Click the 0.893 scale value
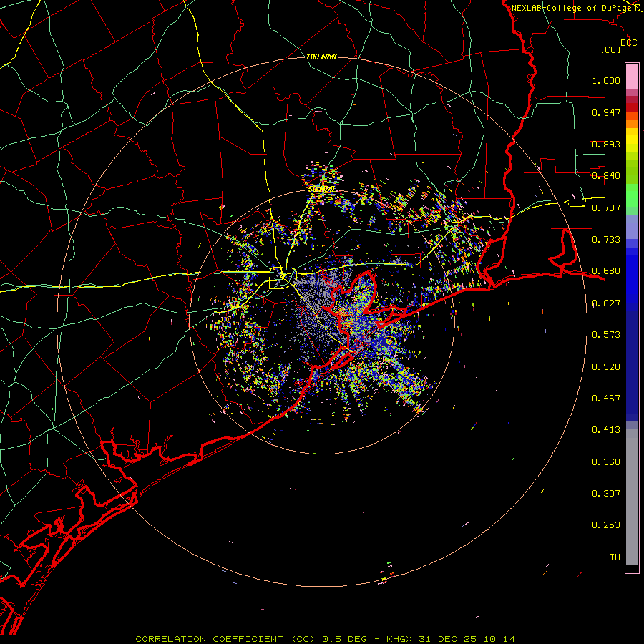Image resolution: width=644 pixels, height=644 pixels. click(606, 144)
